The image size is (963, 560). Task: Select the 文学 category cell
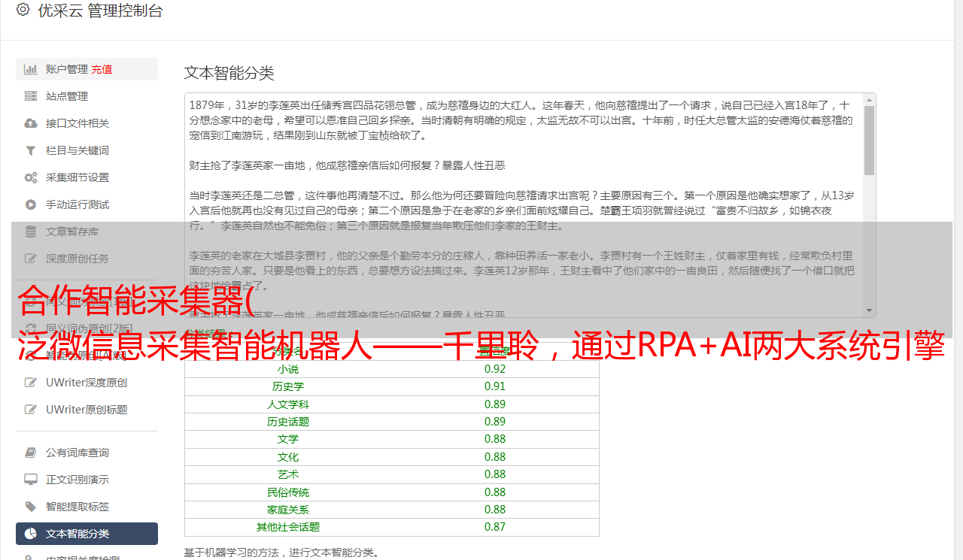click(288, 439)
